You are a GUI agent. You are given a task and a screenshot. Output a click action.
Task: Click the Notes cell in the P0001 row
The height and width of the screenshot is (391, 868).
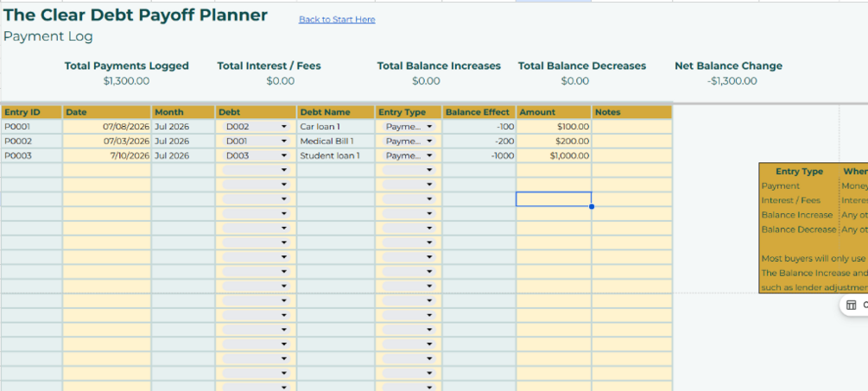tap(632, 127)
